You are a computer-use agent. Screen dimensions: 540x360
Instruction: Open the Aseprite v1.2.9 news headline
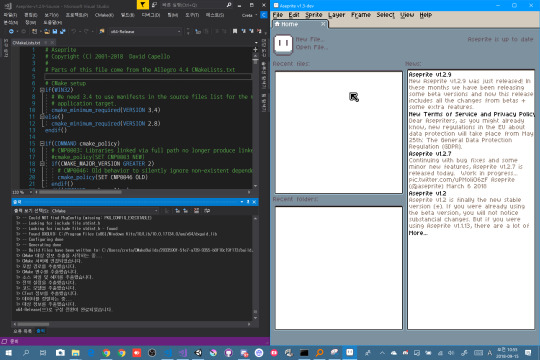pyautogui.click(x=430, y=74)
